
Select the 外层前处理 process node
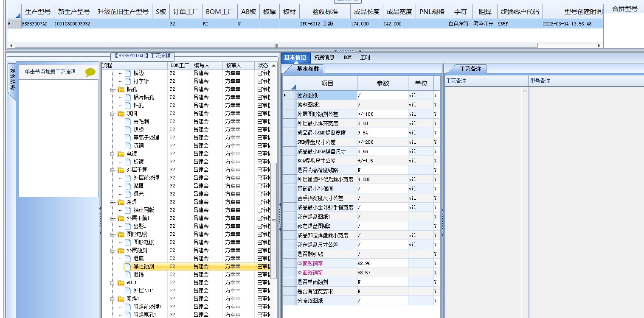click(x=146, y=178)
